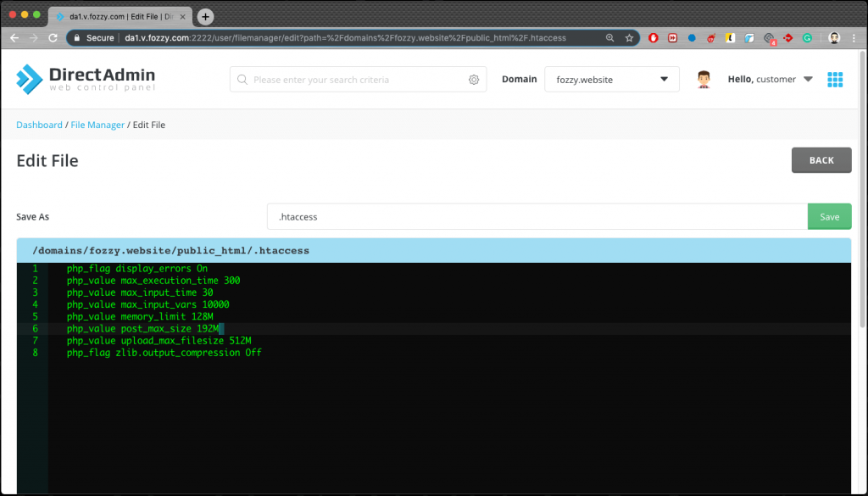The height and width of the screenshot is (496, 868).
Task: Click the DirectAdmin logo
Action: coord(82,79)
